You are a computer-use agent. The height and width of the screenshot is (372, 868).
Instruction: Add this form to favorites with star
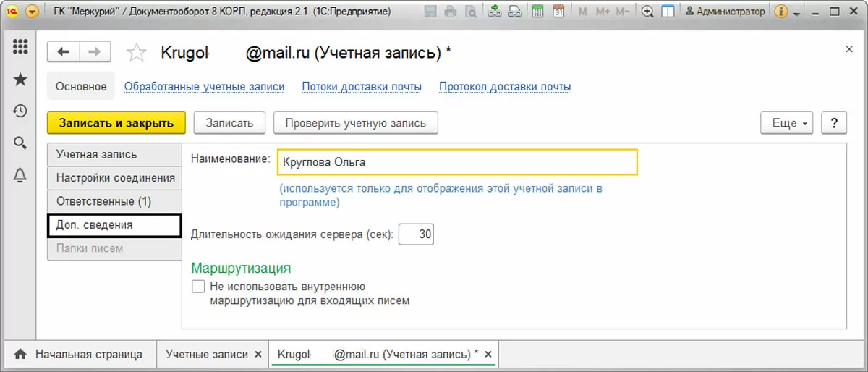[x=136, y=52]
